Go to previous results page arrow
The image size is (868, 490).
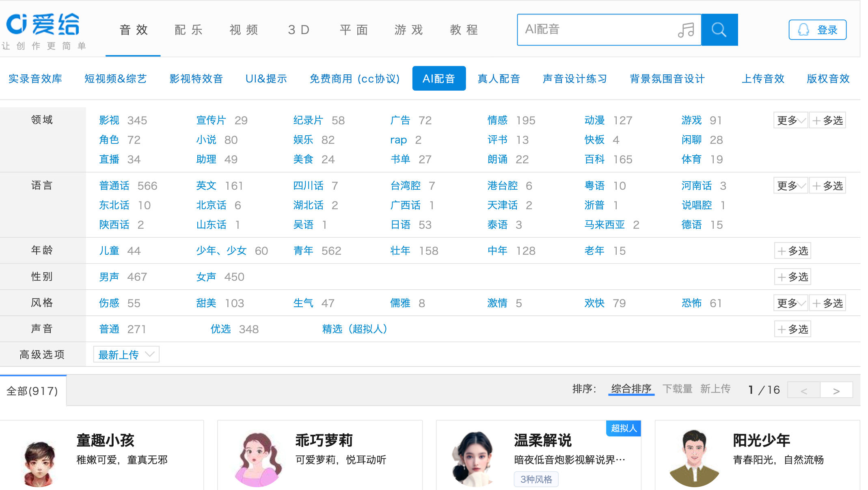pos(804,390)
